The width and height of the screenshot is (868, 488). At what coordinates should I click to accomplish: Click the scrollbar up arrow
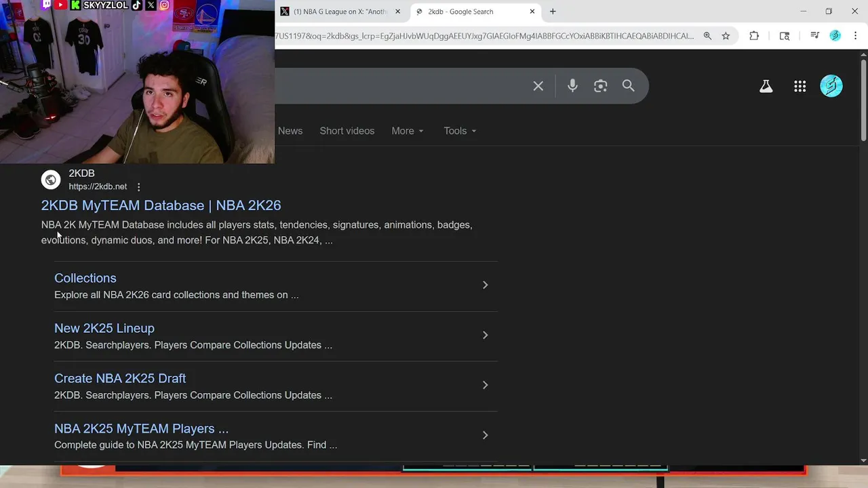click(x=863, y=54)
